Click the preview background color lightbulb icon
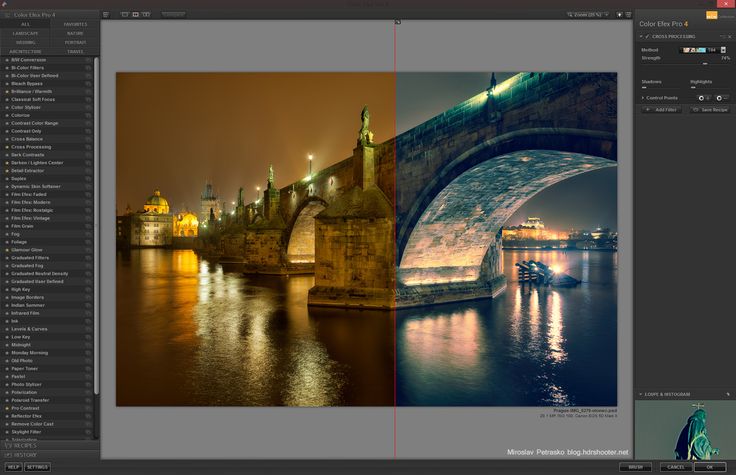Image resolution: width=736 pixels, height=475 pixels. click(619, 15)
